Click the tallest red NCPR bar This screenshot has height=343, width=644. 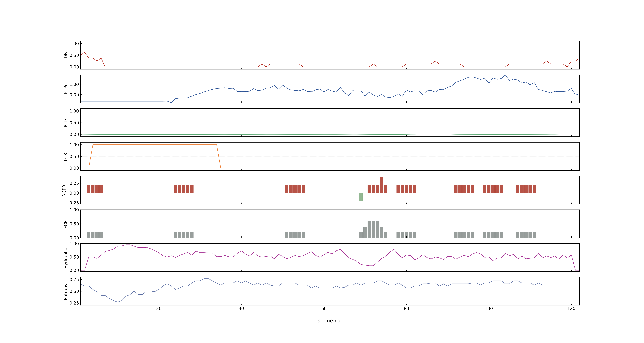[x=381, y=185]
